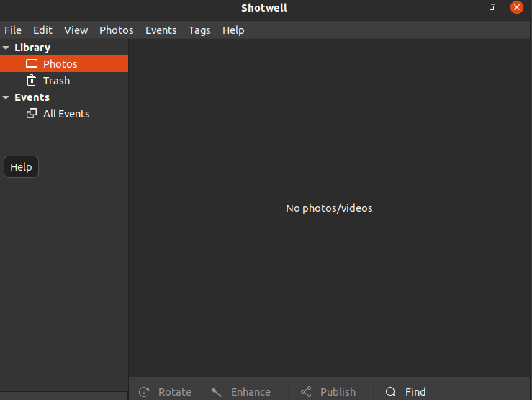Click the Enhance label in toolbar

pyautogui.click(x=251, y=392)
